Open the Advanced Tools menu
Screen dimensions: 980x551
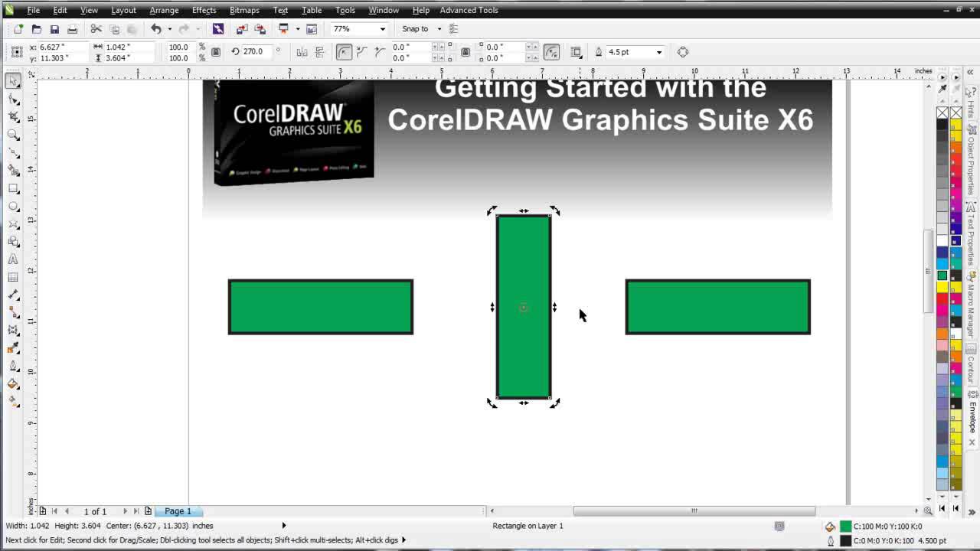coord(469,10)
